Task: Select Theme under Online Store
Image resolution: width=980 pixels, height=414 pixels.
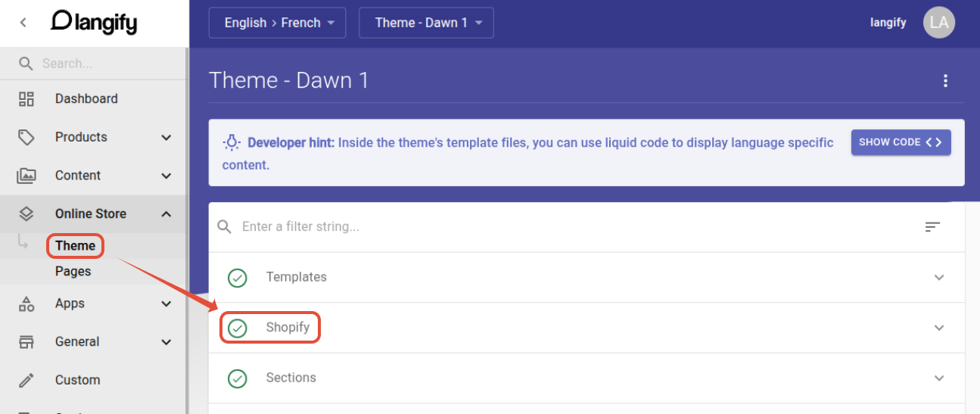Action: coord(75,245)
